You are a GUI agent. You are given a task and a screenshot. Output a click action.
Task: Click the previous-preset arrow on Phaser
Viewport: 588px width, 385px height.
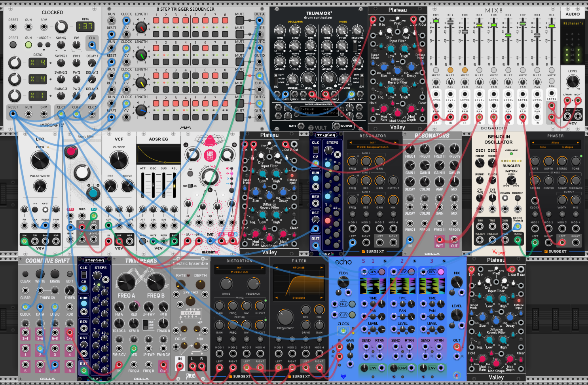pyautogui.click(x=533, y=143)
